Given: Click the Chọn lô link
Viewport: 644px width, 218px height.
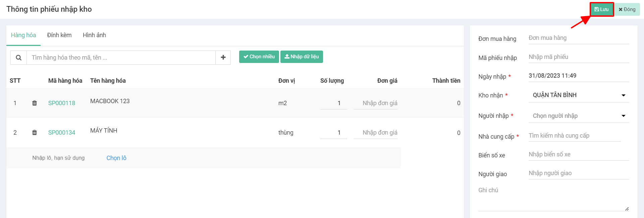Looking at the screenshot, I should tap(116, 158).
